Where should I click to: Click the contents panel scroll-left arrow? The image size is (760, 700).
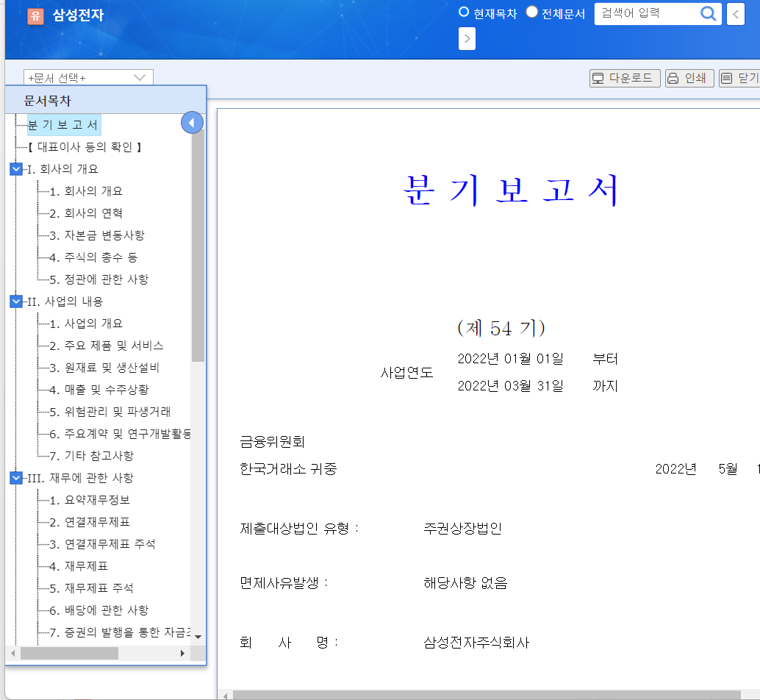pyautogui.click(x=12, y=654)
